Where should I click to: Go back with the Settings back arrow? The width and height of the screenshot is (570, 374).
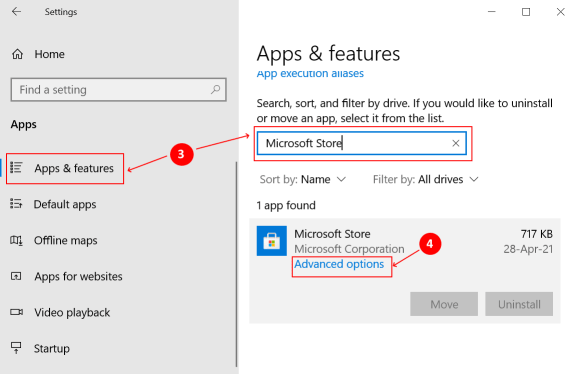click(16, 12)
